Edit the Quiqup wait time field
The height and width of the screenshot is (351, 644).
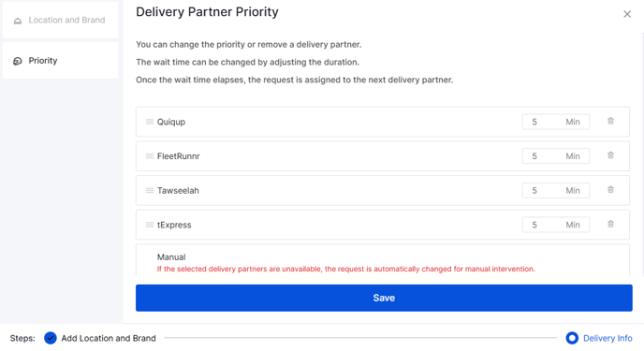point(556,122)
